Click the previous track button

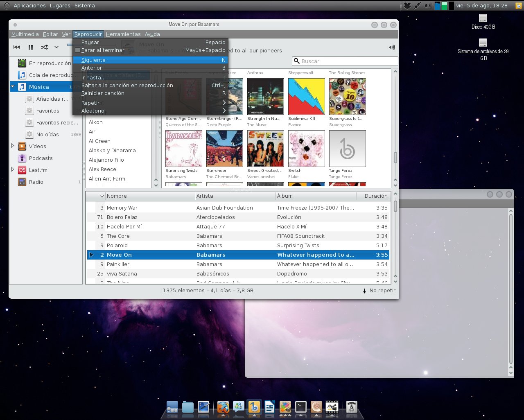[17, 47]
